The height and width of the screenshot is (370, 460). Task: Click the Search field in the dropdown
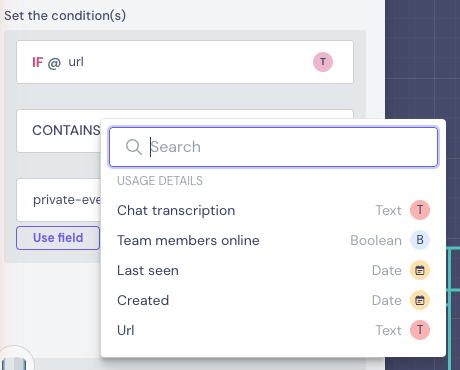point(273,147)
